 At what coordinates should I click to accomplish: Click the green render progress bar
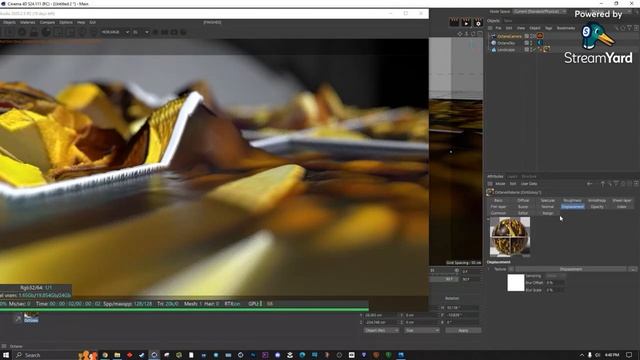click(x=184, y=309)
